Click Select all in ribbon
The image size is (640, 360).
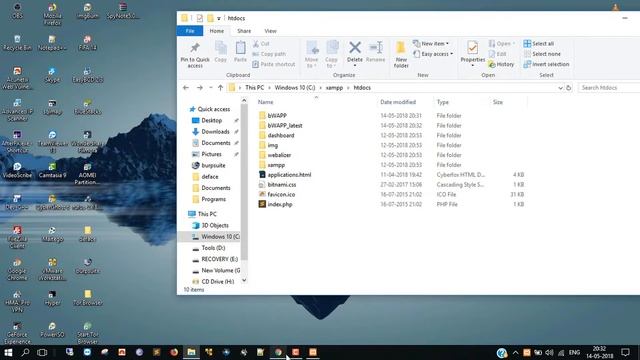pos(539,44)
